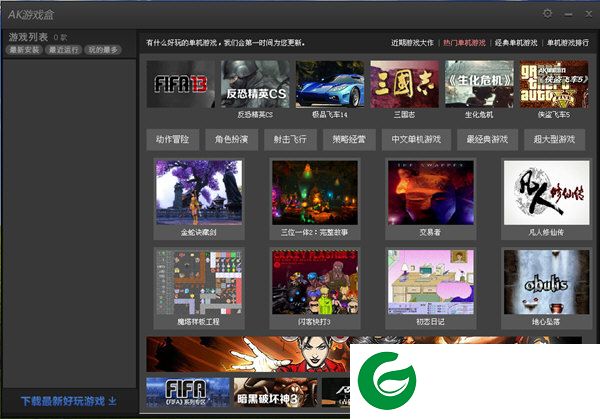Open the 三位一体2：完整故事 game card

coord(315,199)
